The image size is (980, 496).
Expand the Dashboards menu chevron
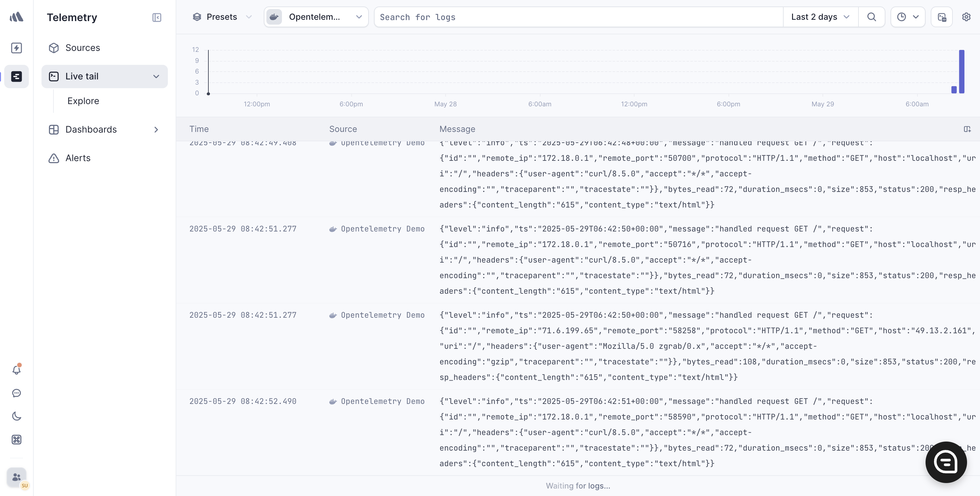point(156,129)
